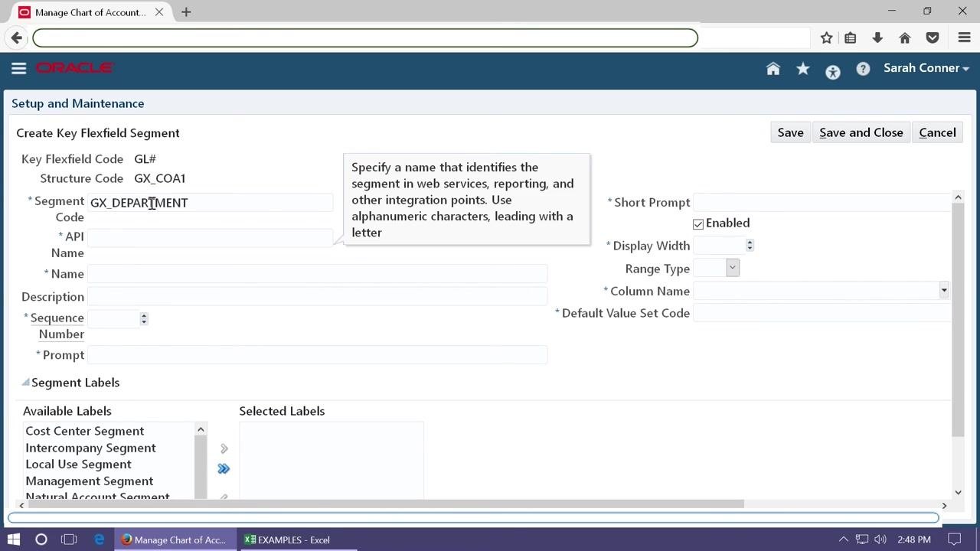Image resolution: width=980 pixels, height=551 pixels.
Task: Open the Range Type dropdown
Action: 733,268
